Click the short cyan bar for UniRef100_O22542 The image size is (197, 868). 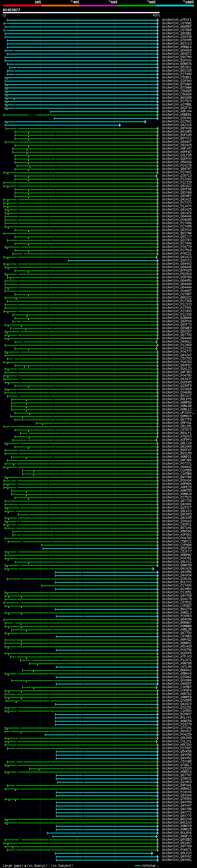[76, 122]
